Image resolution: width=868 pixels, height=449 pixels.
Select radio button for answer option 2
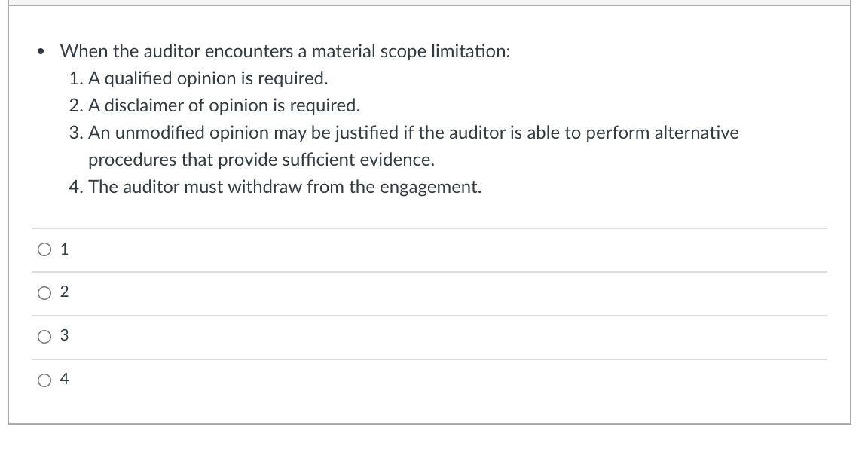pos(44,292)
